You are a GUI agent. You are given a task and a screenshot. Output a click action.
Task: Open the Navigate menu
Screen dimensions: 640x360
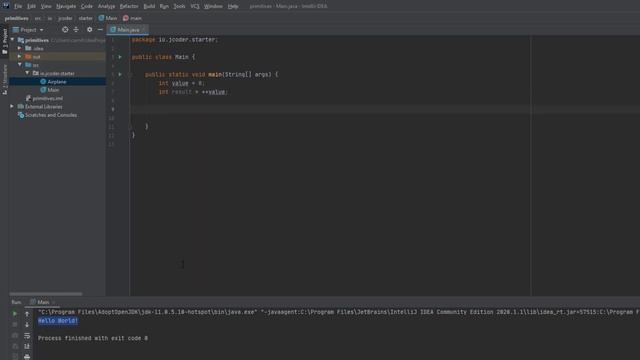click(66, 6)
